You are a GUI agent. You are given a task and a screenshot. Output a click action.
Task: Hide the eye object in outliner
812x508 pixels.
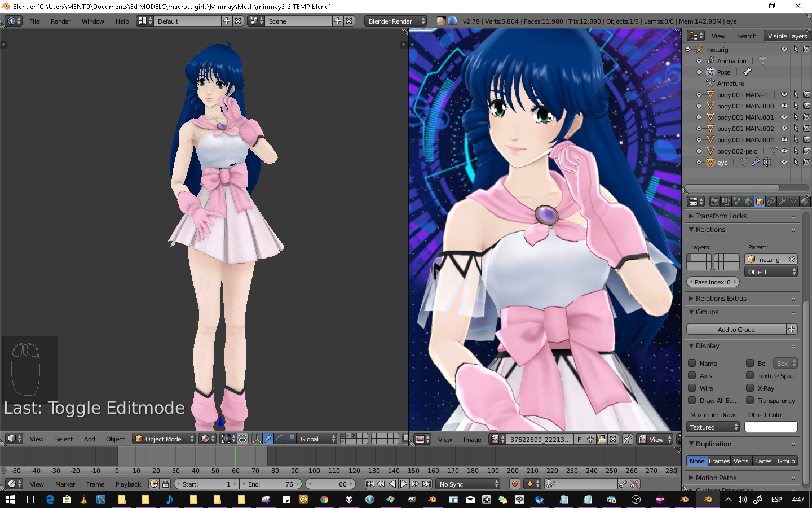[784, 162]
